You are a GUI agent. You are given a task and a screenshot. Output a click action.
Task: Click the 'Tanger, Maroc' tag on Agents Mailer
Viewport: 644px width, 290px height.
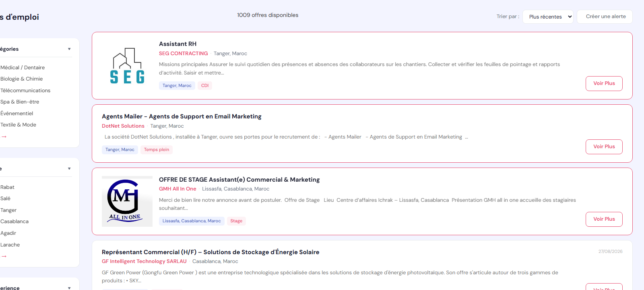coord(120,150)
